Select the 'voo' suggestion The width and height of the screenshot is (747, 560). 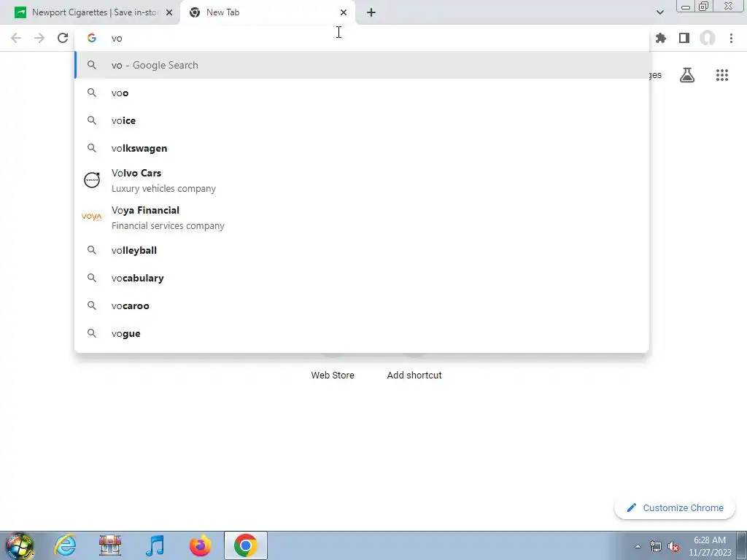[x=362, y=93]
